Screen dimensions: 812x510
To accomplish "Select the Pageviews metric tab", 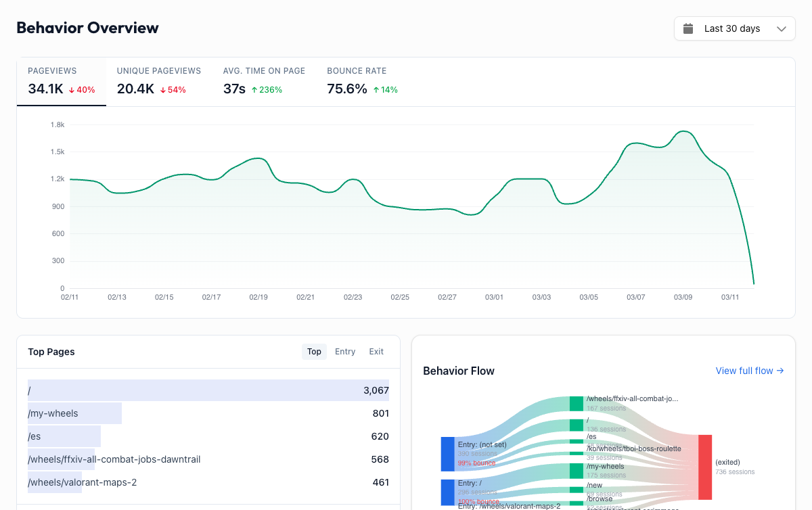I will (x=62, y=81).
